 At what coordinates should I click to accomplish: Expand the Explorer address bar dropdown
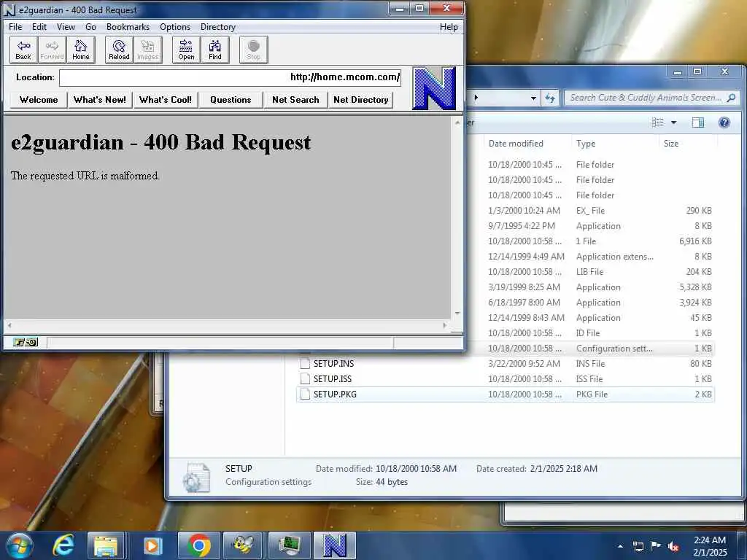tap(533, 98)
